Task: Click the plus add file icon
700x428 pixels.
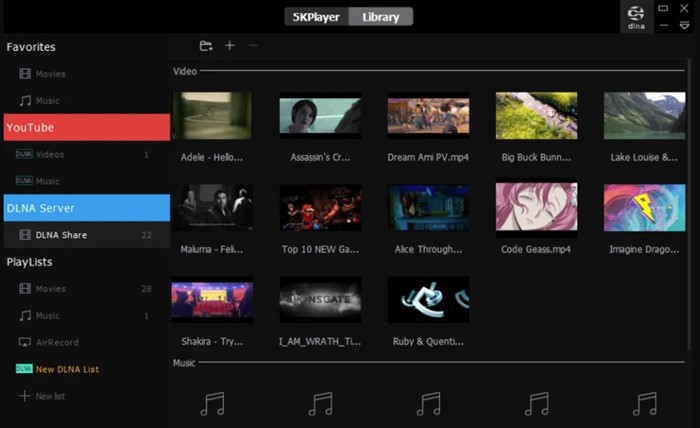Action: 229,46
